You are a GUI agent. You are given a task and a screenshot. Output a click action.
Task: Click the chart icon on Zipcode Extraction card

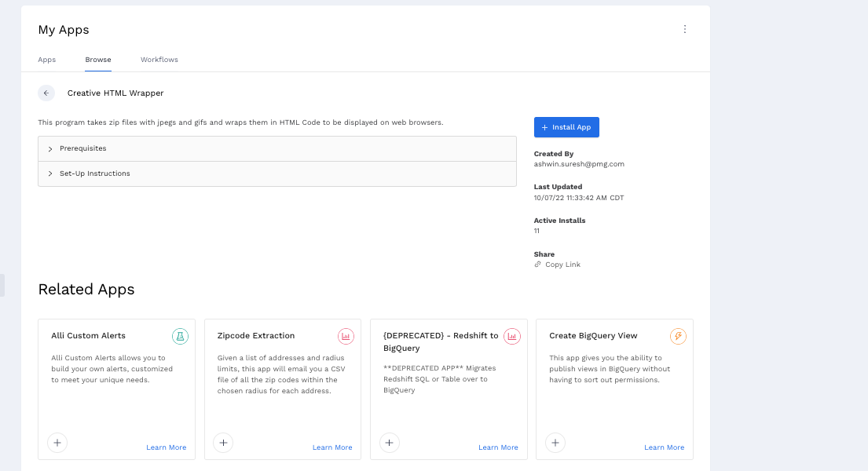pos(346,337)
